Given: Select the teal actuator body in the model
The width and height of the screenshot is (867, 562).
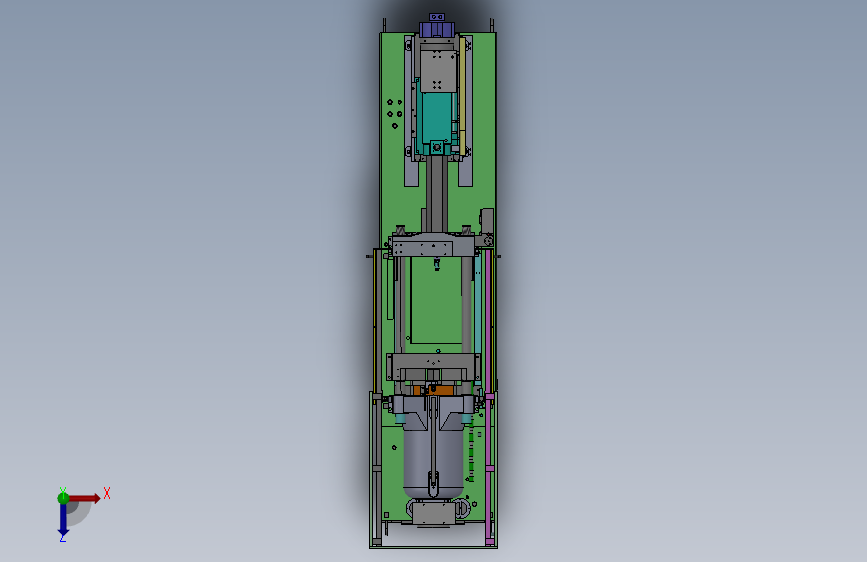Looking at the screenshot, I should click(436, 116).
